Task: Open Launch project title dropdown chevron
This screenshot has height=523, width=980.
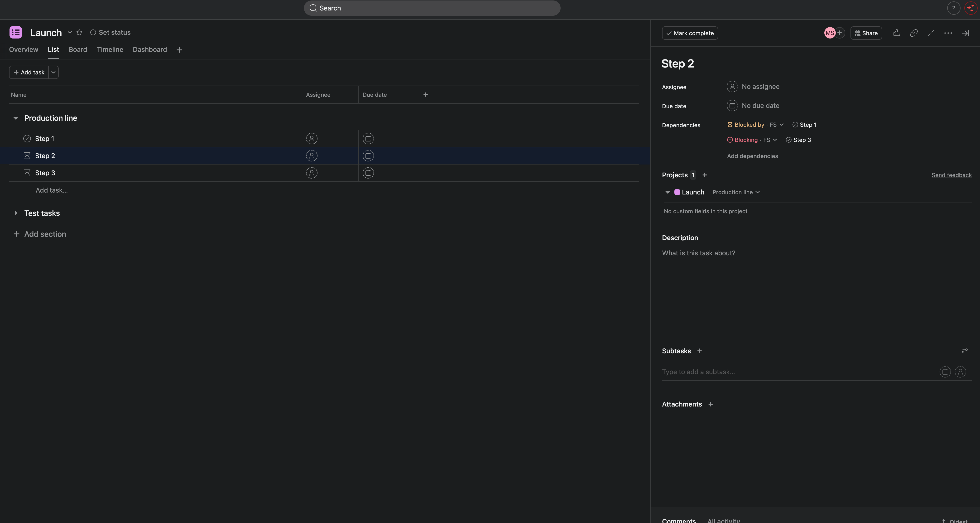Action: [x=70, y=32]
